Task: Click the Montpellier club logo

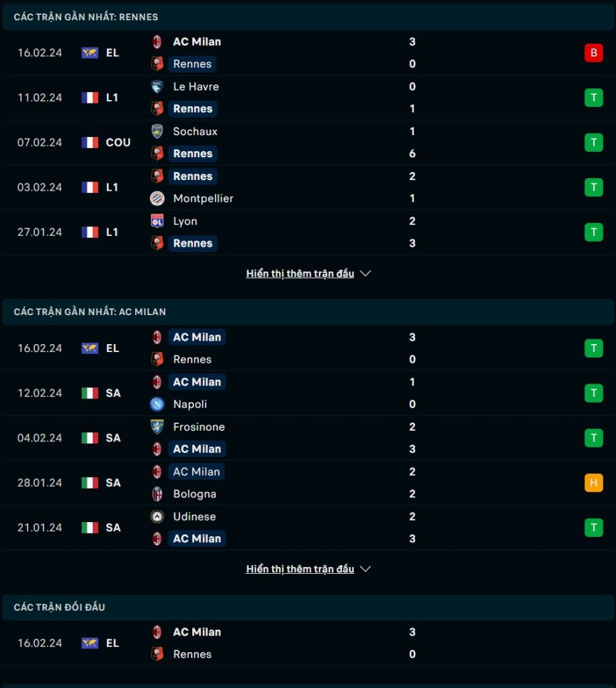Action: click(x=157, y=198)
